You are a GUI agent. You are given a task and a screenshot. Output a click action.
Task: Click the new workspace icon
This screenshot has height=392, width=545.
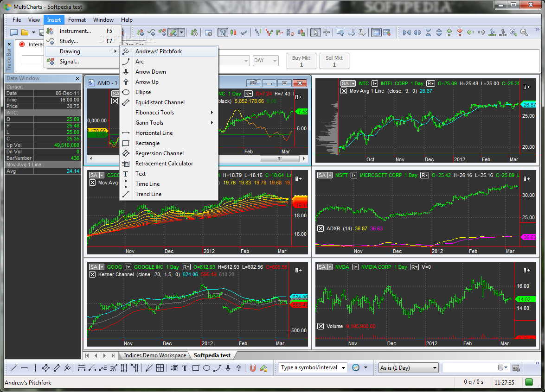tap(14, 32)
